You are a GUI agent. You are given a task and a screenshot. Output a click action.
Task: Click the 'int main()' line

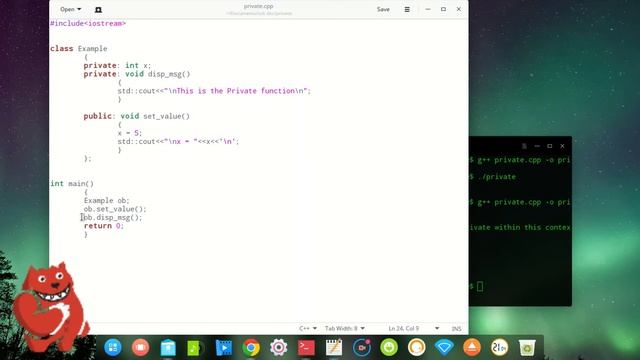click(72, 183)
